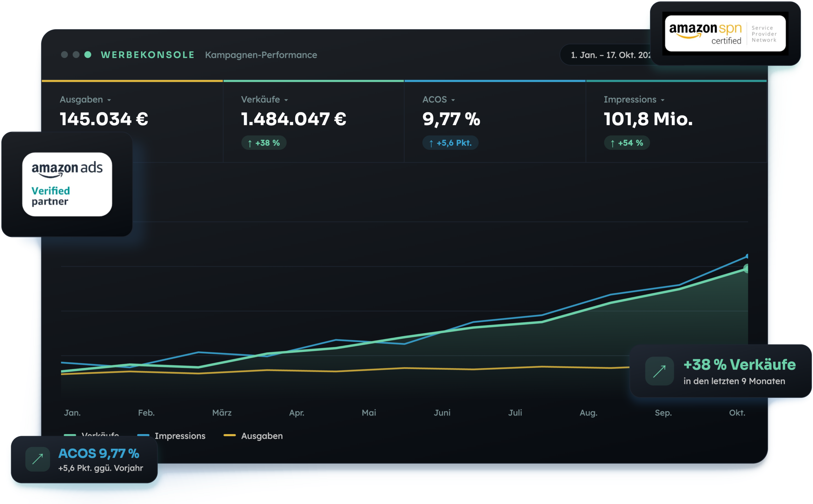
Task: Click the green dot in window header
Action: [x=88, y=55]
